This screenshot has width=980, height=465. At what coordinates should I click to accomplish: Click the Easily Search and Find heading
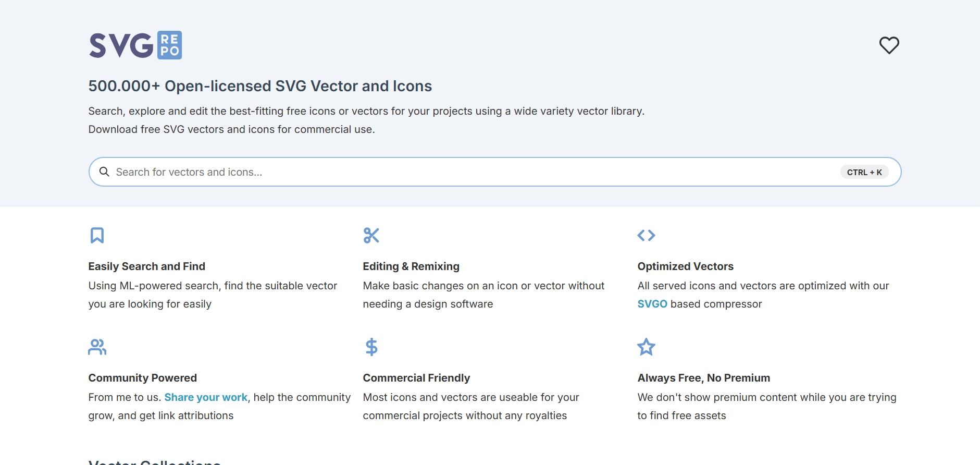(146, 266)
